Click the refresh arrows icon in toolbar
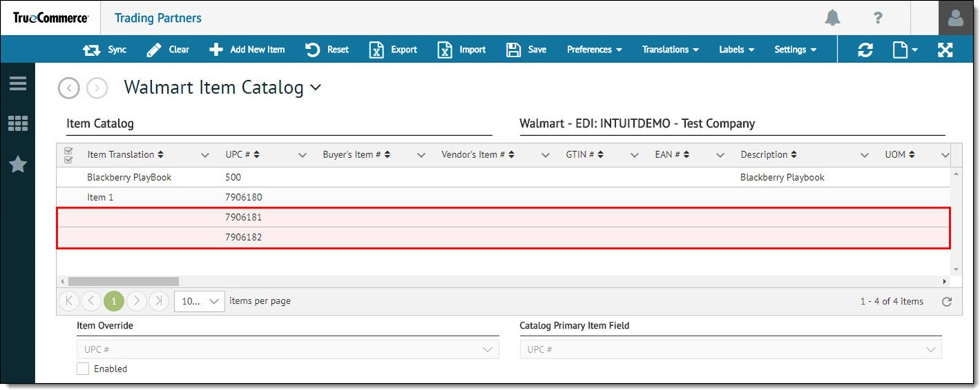This screenshot has height=390, width=980. pos(865,50)
